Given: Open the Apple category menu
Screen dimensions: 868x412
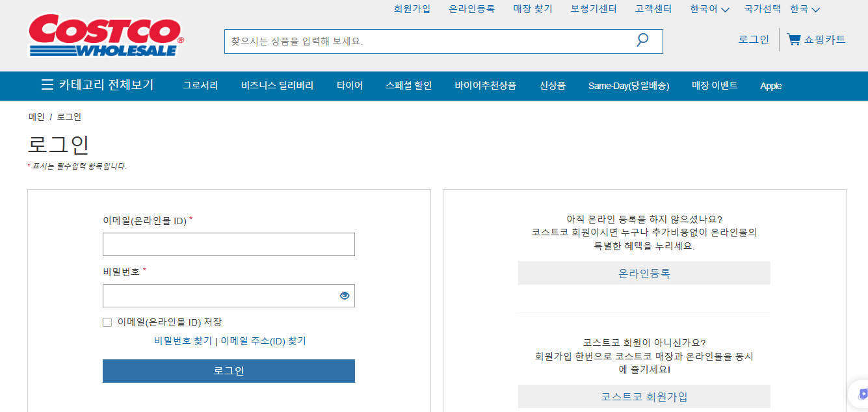Looking at the screenshot, I should (770, 85).
